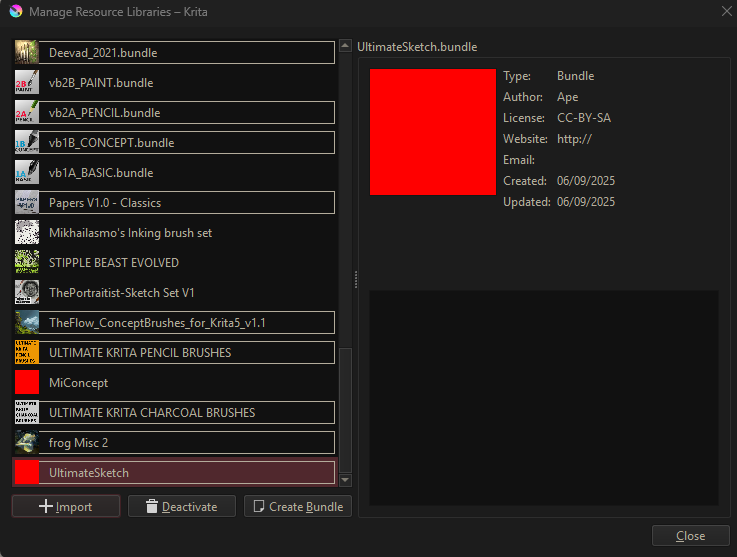Click ThePortraitist-Sketch Set V1 portrait thumbnail
The width and height of the screenshot is (737, 557).
click(x=27, y=292)
